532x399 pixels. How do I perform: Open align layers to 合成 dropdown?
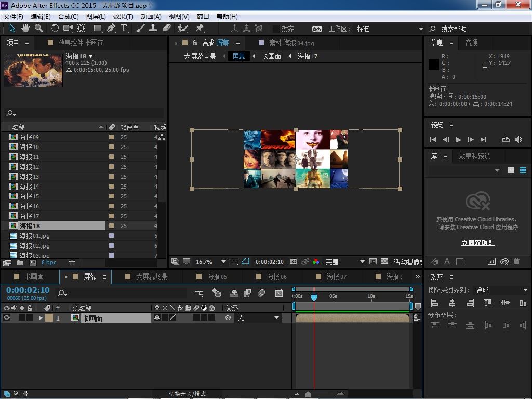[x=501, y=290]
